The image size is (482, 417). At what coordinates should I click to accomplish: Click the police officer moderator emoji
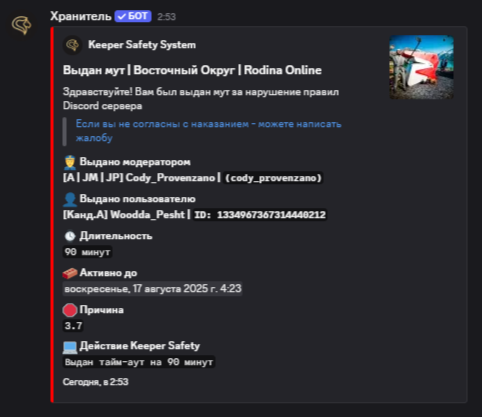(x=70, y=162)
